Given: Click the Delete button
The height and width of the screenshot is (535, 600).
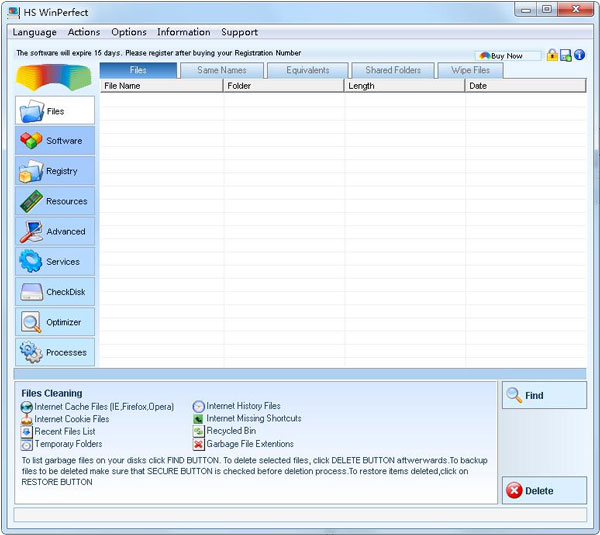Looking at the screenshot, I should tap(544, 490).
